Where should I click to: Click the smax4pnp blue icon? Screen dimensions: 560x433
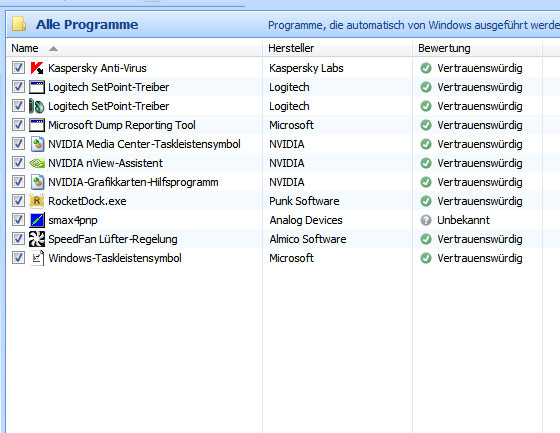37,220
